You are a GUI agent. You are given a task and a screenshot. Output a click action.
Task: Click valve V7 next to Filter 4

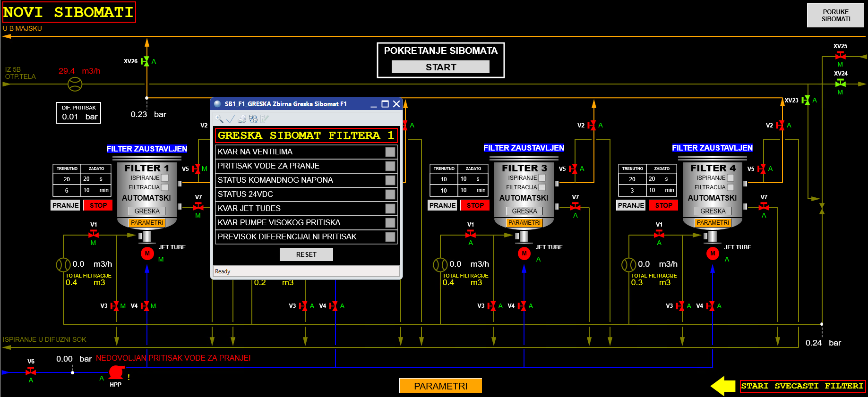(764, 206)
